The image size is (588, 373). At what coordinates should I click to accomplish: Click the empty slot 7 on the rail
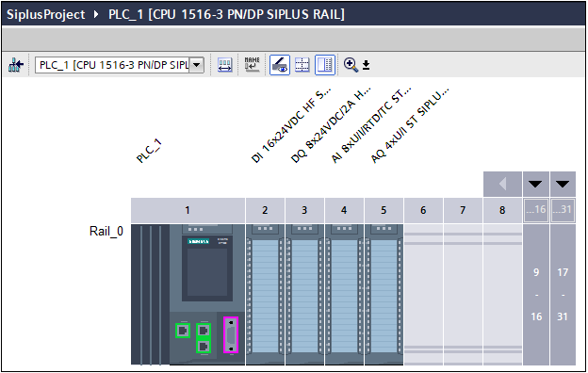tap(463, 294)
